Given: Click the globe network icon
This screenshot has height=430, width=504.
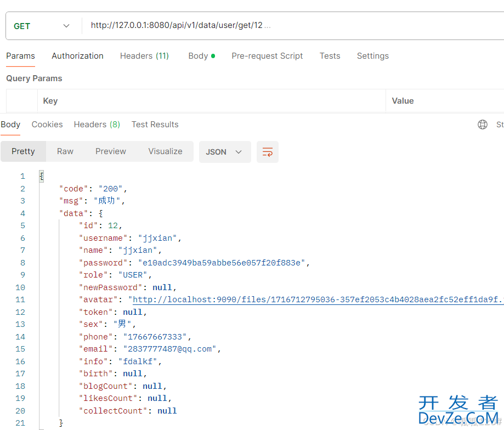Looking at the screenshot, I should tap(483, 125).
